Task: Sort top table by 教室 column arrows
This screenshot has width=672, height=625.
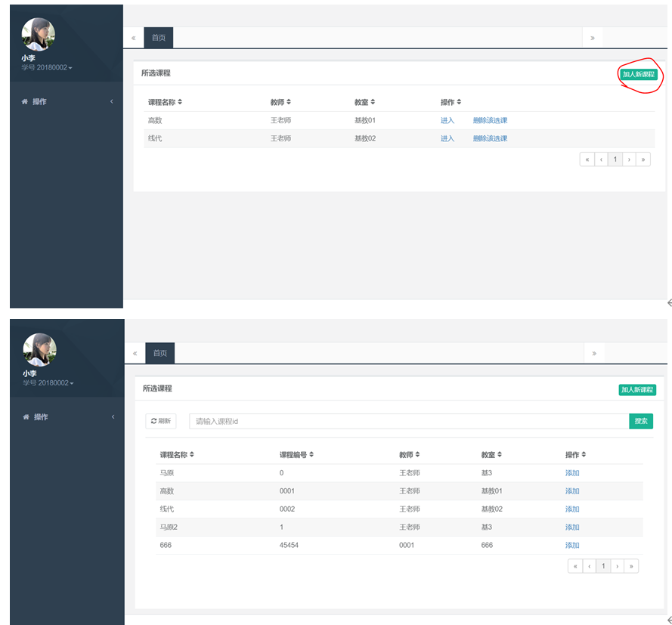Action: tap(373, 102)
